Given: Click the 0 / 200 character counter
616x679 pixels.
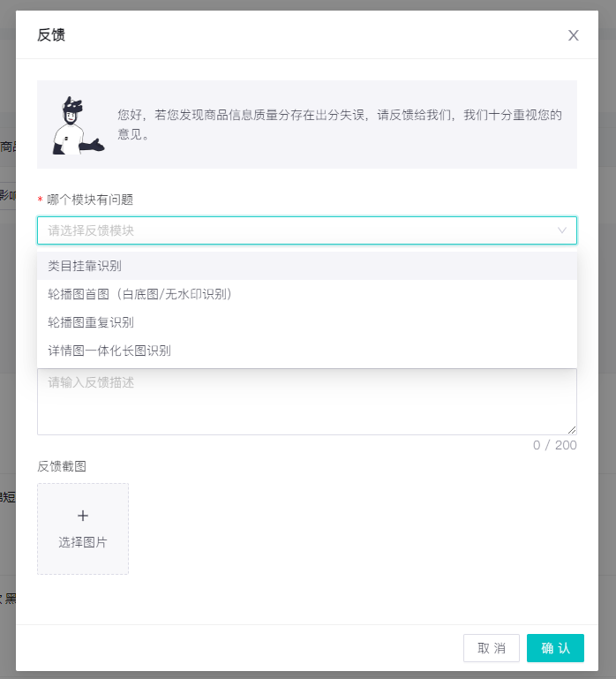Looking at the screenshot, I should (554, 445).
